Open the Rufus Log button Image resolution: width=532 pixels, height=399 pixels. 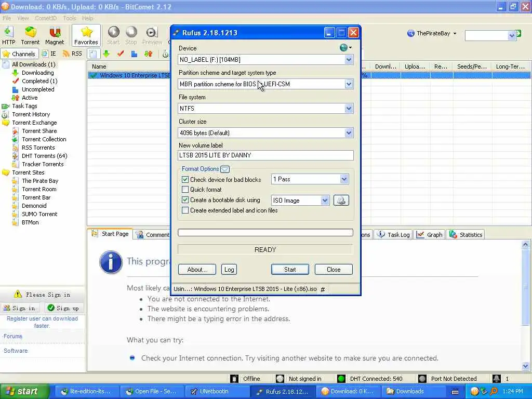click(229, 270)
